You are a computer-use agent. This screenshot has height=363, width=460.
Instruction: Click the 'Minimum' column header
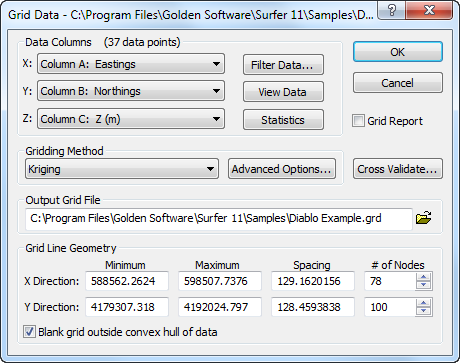coord(125,265)
